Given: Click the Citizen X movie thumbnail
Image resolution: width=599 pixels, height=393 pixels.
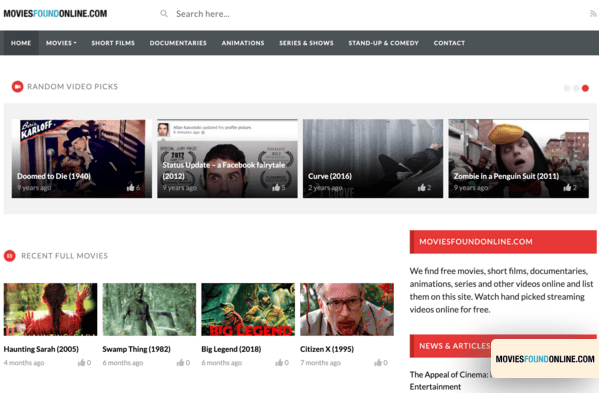Looking at the screenshot, I should 347,309.
